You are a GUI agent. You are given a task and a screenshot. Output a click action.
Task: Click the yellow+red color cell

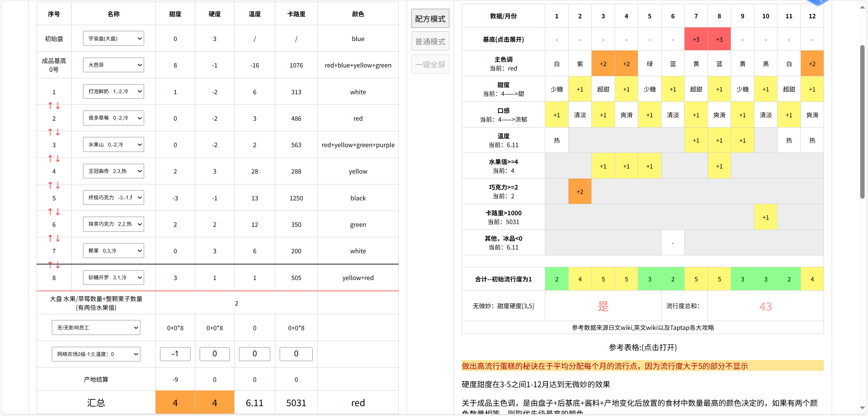(358, 278)
